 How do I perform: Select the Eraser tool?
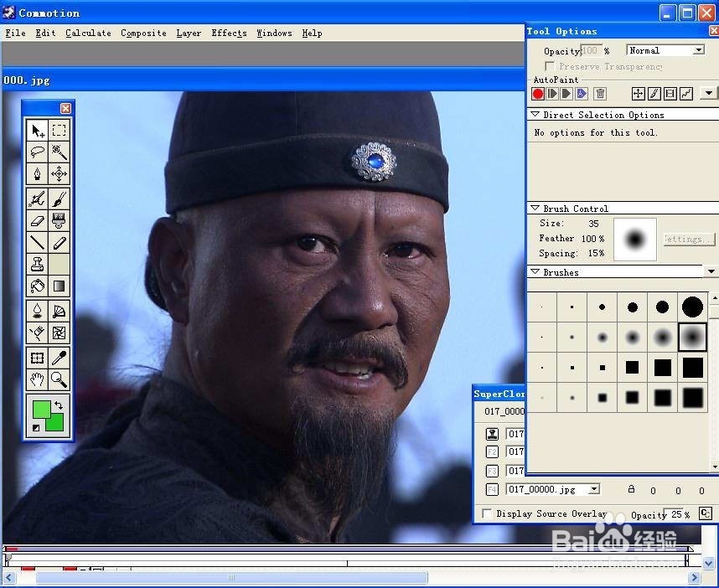pyautogui.click(x=37, y=220)
